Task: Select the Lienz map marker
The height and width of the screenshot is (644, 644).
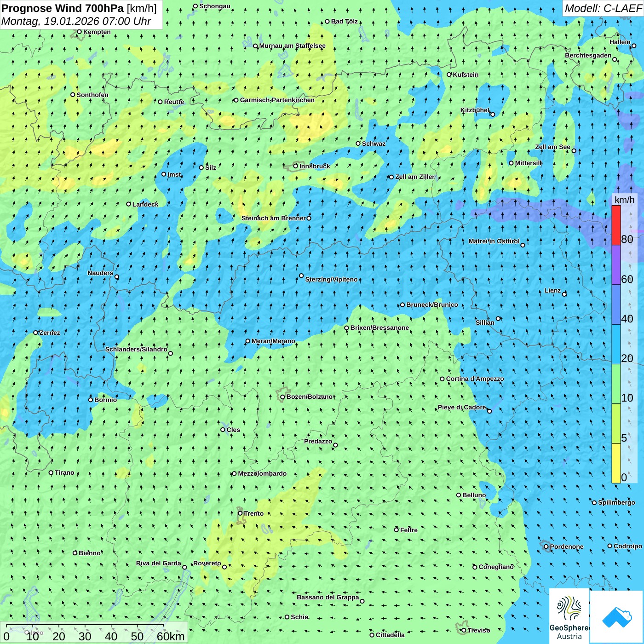Action: coord(564,294)
